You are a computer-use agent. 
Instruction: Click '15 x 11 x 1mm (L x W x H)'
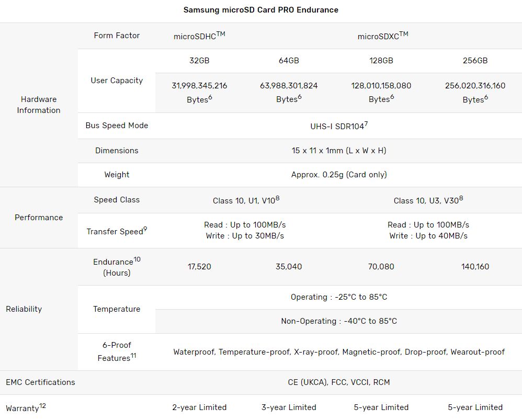pos(339,151)
